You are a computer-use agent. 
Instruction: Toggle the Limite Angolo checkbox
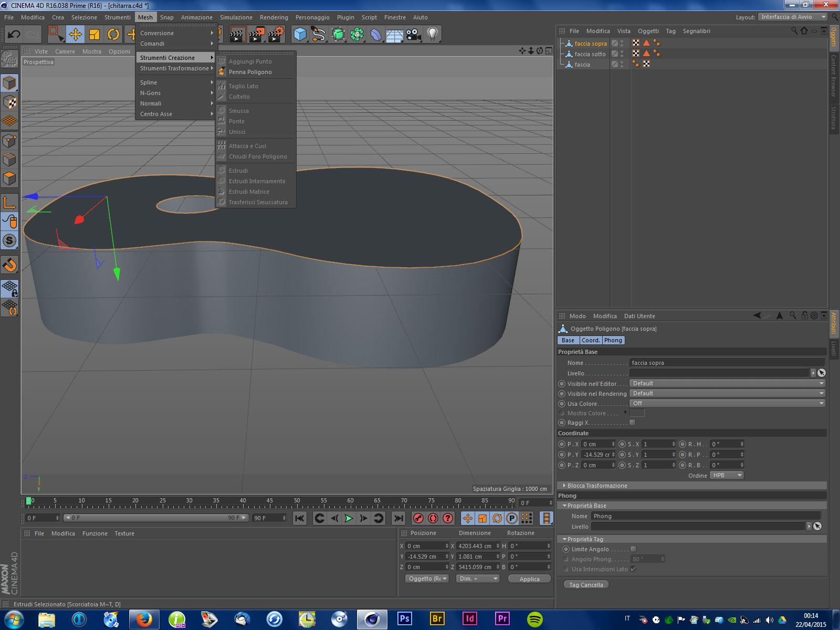(633, 549)
